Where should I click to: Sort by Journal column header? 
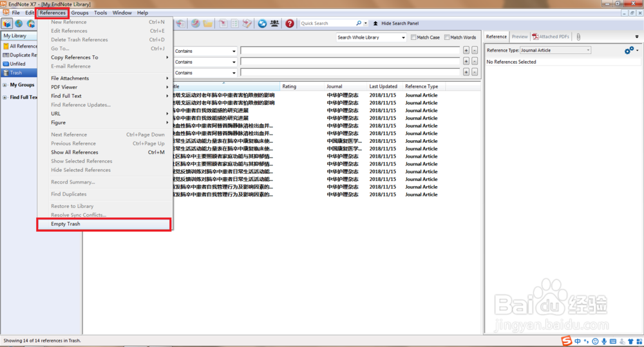click(x=345, y=87)
